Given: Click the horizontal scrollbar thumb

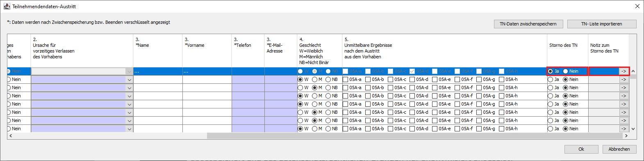Looking at the screenshot, I should pyautogui.click(x=414, y=136).
